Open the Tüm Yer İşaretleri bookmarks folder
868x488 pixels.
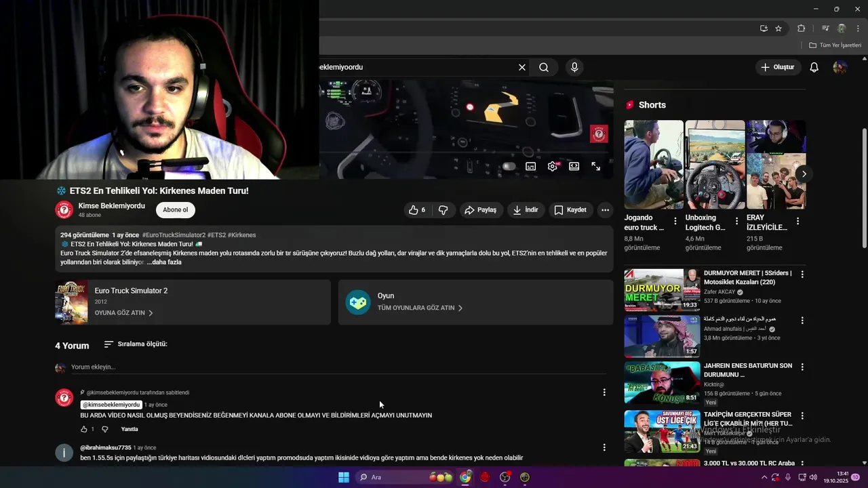point(835,45)
